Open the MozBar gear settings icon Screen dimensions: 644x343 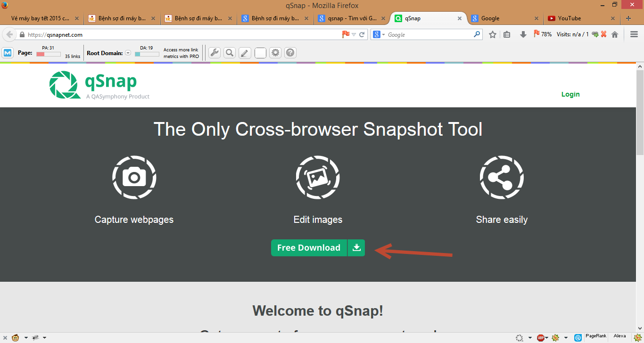(x=275, y=53)
